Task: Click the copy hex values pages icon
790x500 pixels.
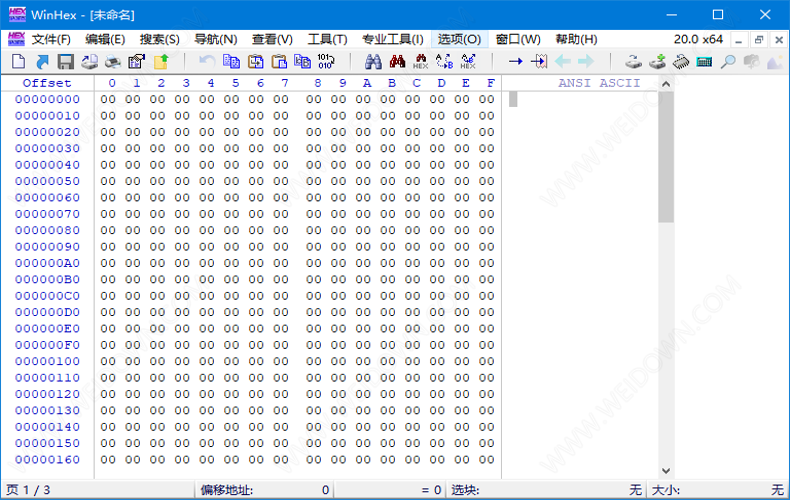Action: point(302,61)
